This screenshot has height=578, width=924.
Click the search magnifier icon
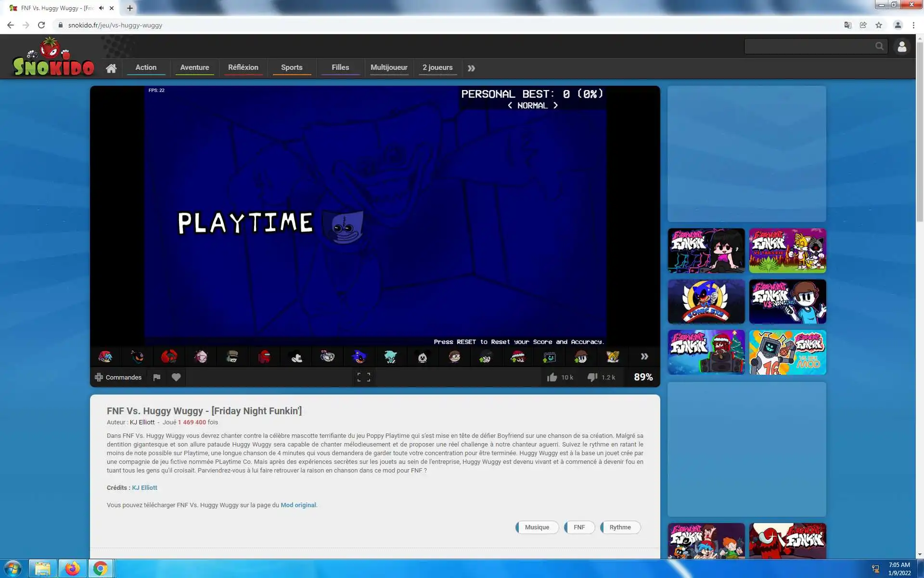pos(879,46)
